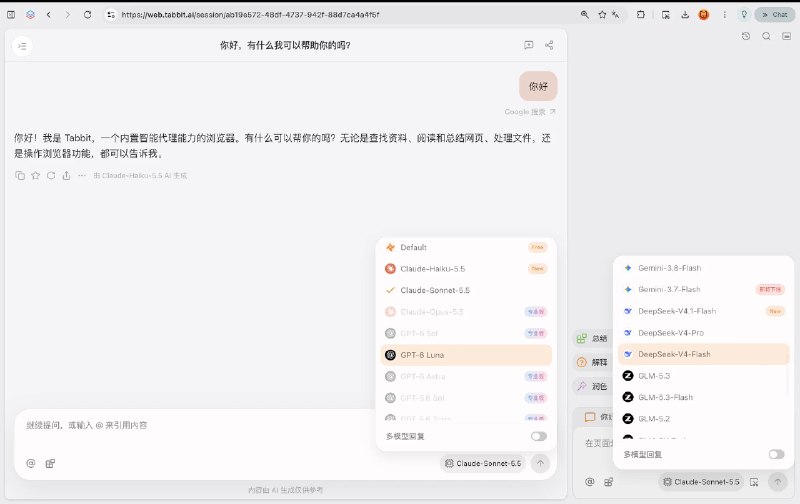Choose GPT-6 Sol model
800x504 pixels.
[x=466, y=333]
